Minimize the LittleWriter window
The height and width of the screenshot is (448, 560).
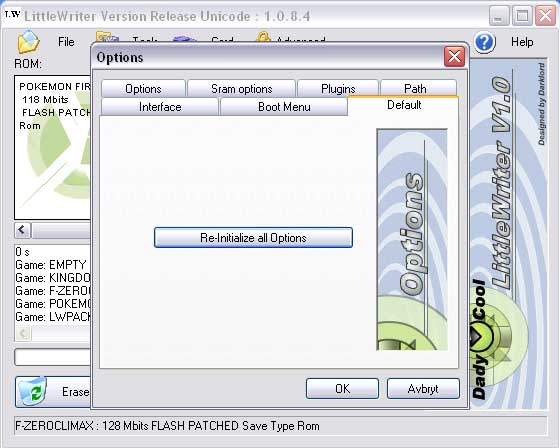[x=499, y=16]
